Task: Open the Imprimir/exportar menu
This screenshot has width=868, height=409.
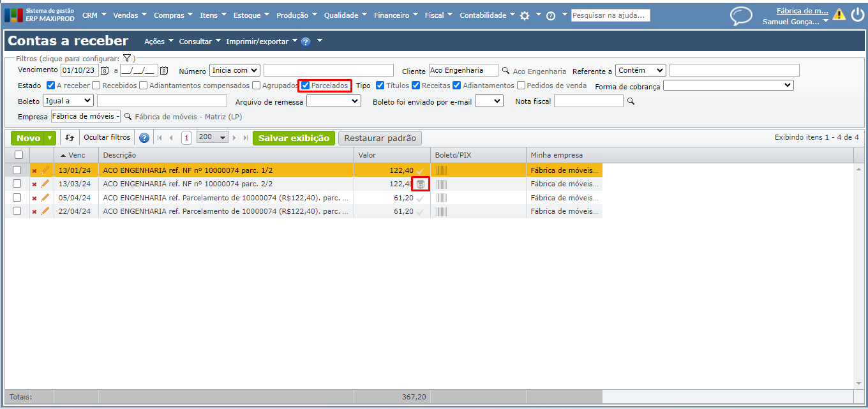Action: click(262, 41)
